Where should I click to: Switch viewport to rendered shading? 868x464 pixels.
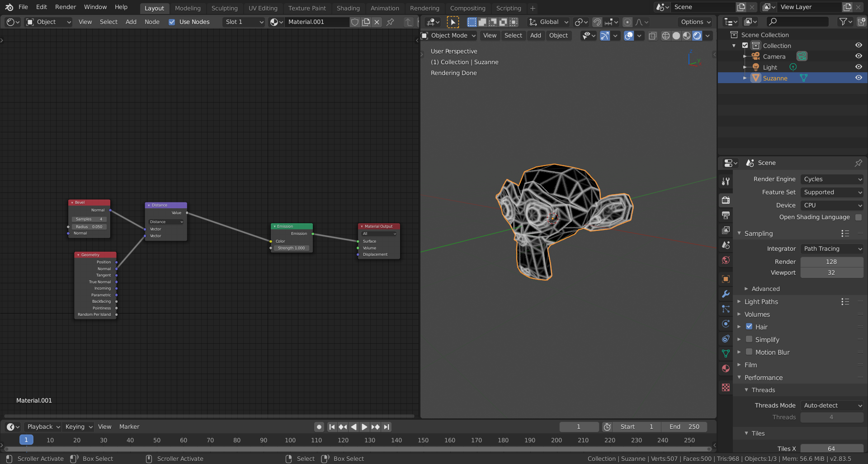click(x=697, y=36)
